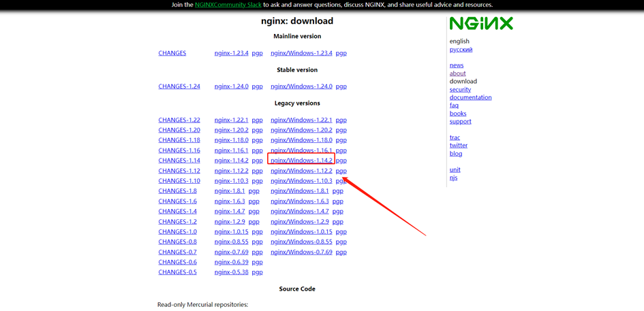Download nginx/Windows-1.8.1
Image resolution: width=644 pixels, height=311 pixels.
click(x=300, y=191)
